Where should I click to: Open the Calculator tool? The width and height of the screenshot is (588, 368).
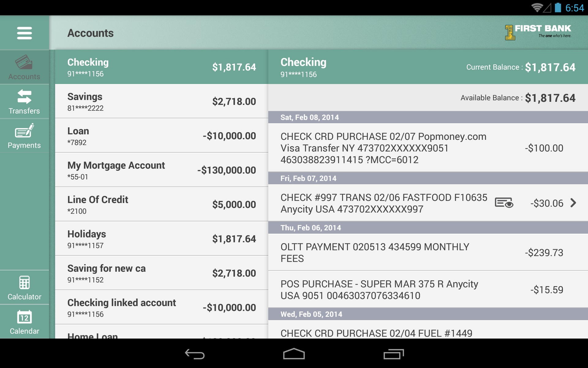[x=24, y=287]
